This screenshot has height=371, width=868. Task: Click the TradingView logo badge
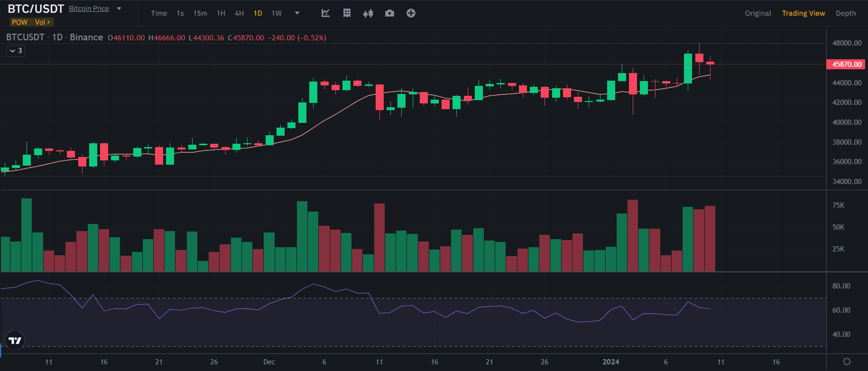tap(15, 340)
